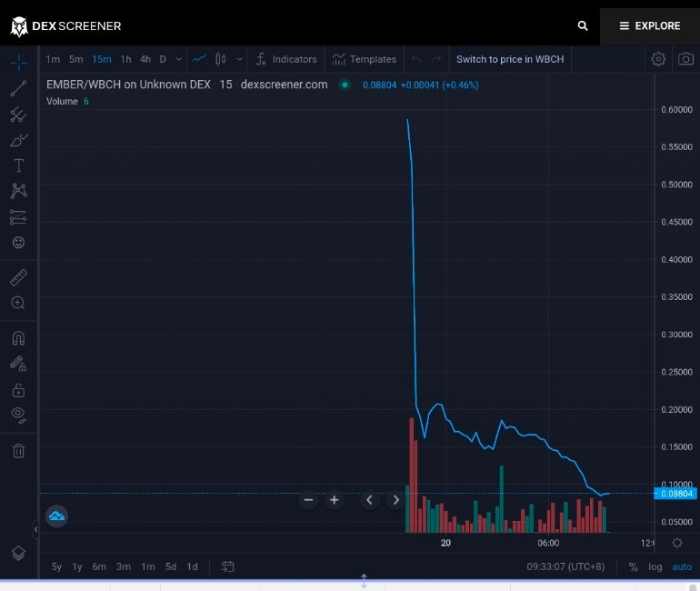Select the 5d date range

point(171,566)
